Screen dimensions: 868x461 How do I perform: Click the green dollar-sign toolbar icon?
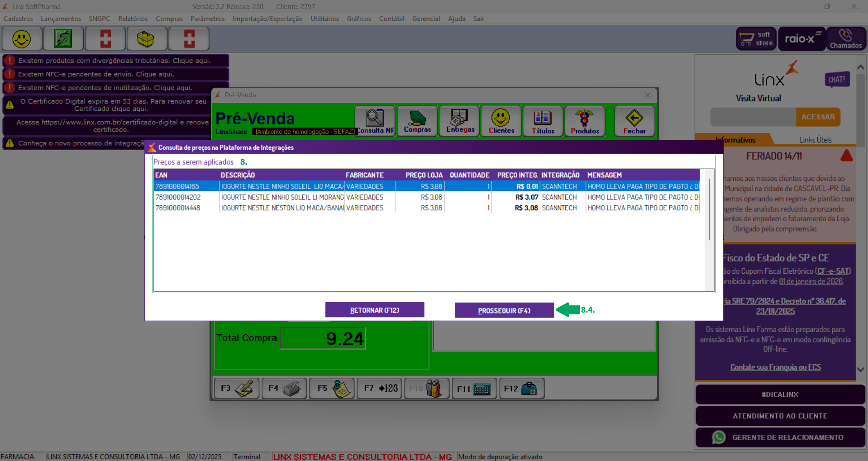click(63, 39)
